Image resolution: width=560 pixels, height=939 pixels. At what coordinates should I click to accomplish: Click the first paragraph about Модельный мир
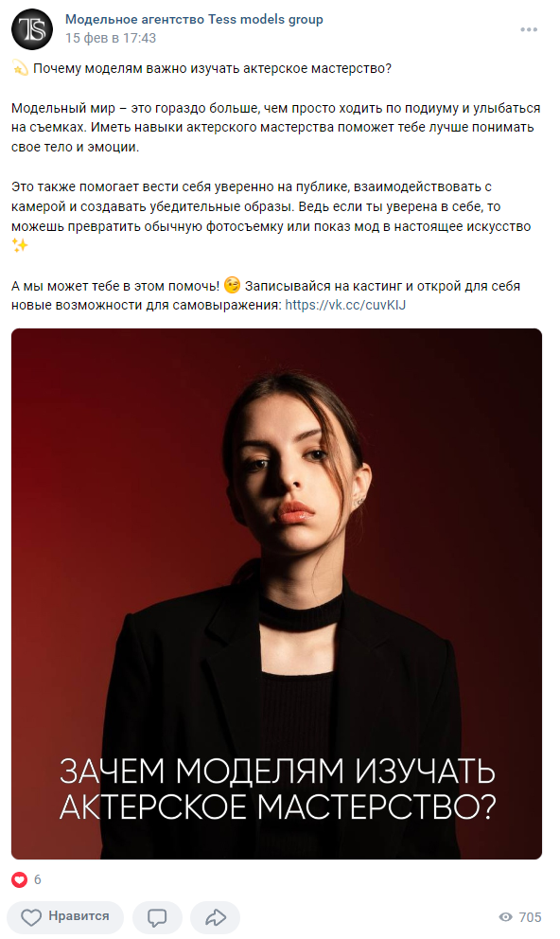tap(276, 128)
